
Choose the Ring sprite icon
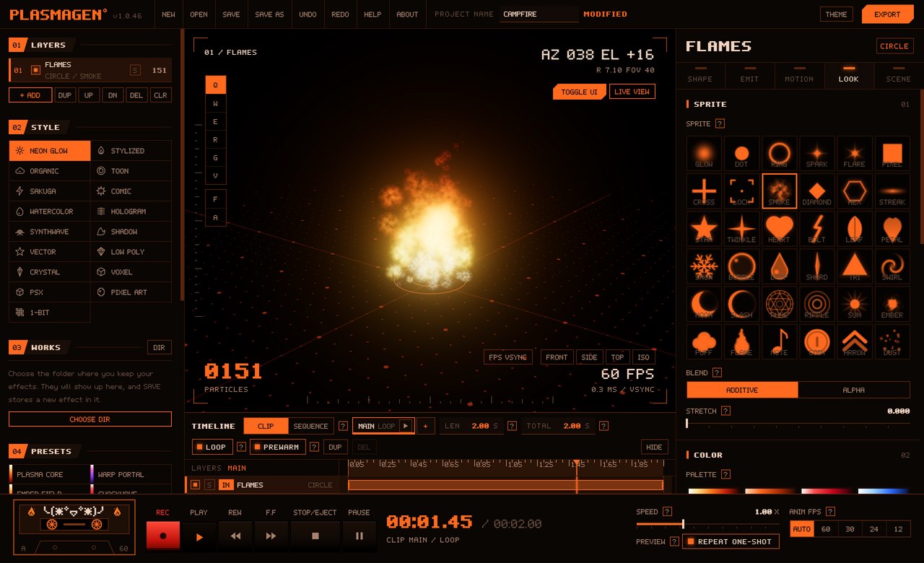(779, 154)
